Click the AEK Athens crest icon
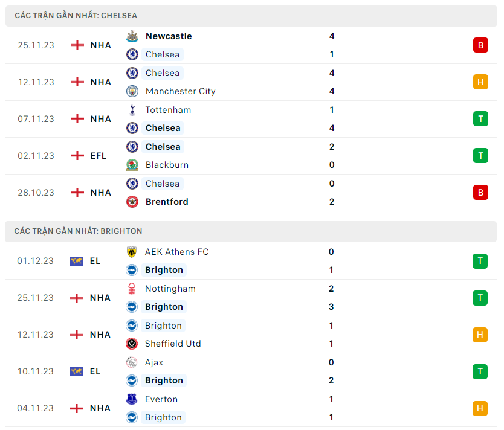 [132, 252]
